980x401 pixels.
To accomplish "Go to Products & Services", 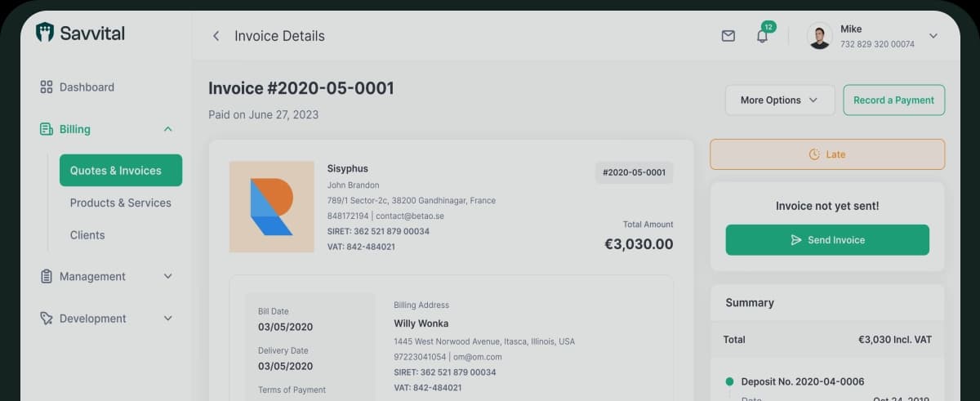I will pyautogui.click(x=121, y=203).
